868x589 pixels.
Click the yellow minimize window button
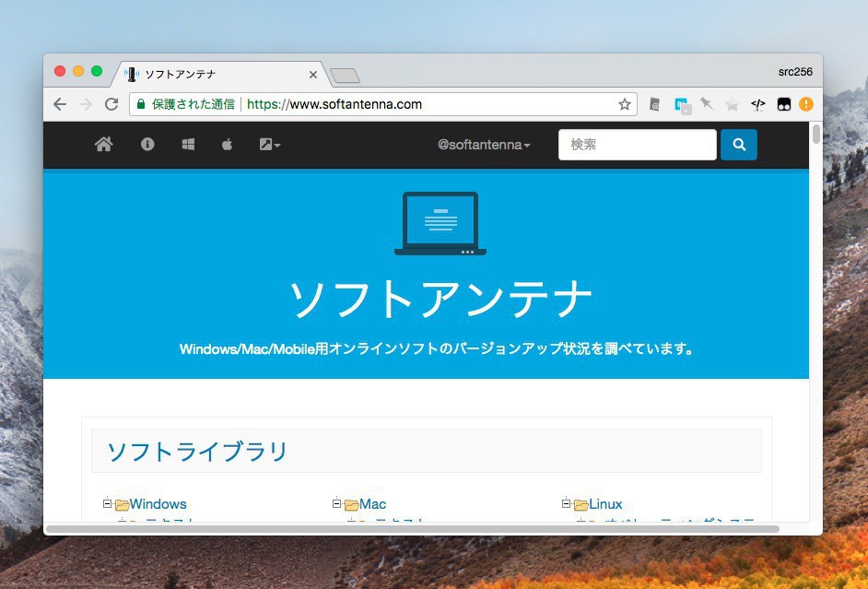pos(78,71)
